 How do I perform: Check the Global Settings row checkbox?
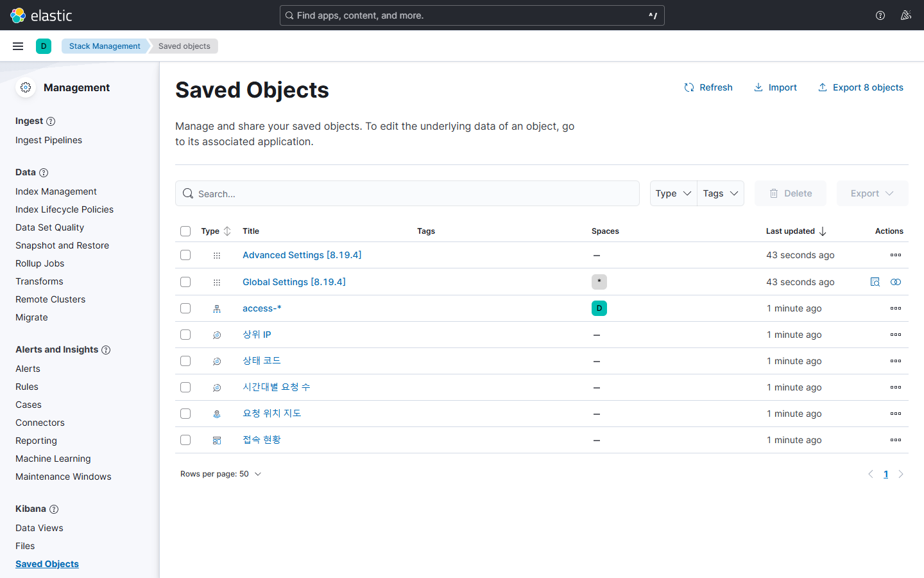pos(185,282)
